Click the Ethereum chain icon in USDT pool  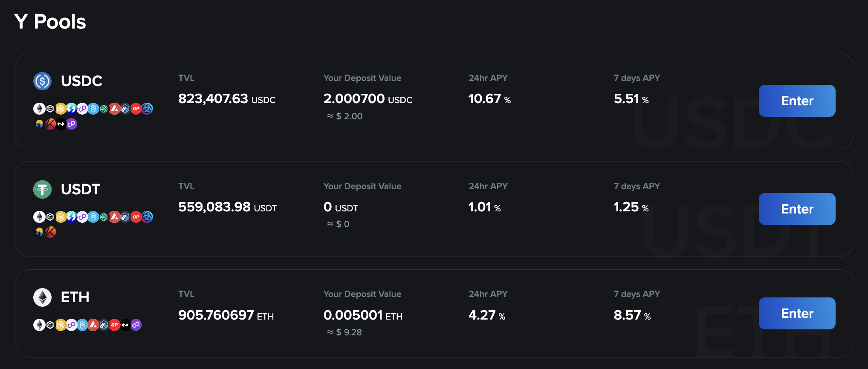click(39, 217)
